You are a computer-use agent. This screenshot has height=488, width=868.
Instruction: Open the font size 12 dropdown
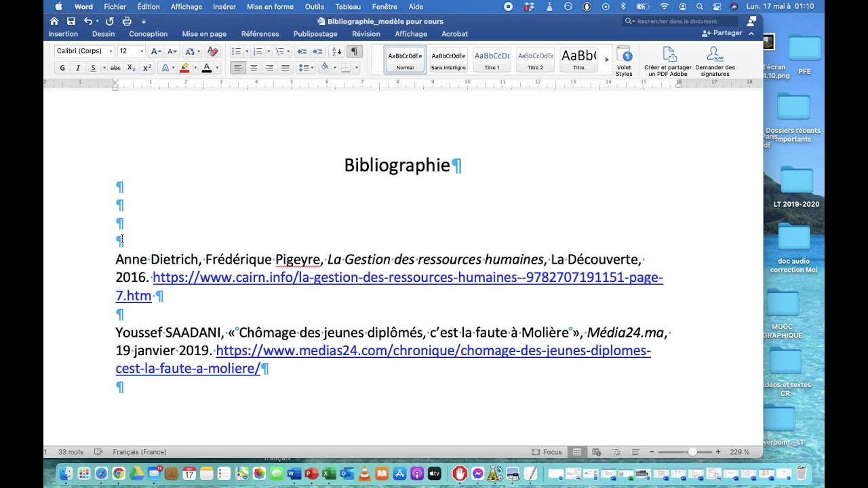[x=141, y=52]
